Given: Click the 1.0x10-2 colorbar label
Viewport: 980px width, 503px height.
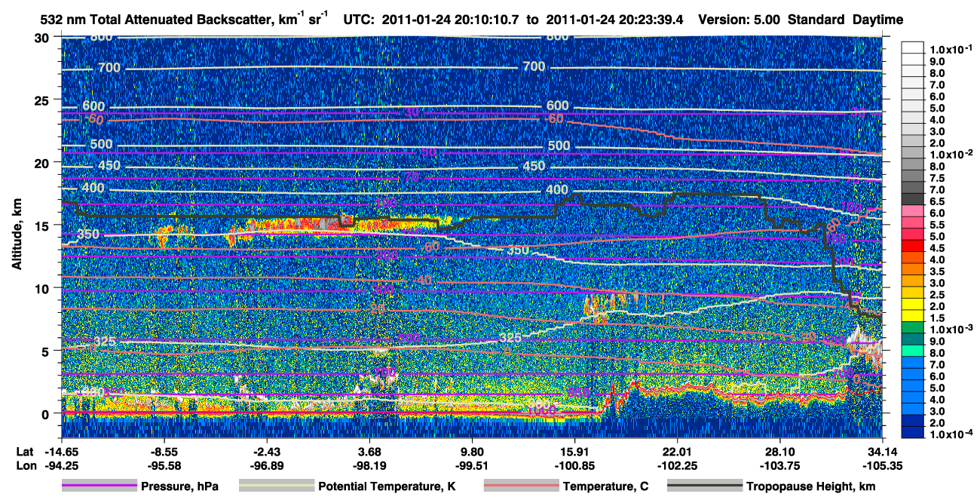Looking at the screenshot, I should (952, 155).
